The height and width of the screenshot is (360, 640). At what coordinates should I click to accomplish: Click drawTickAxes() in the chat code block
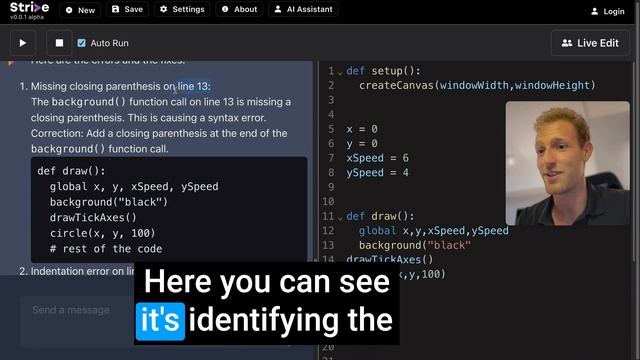(x=93, y=218)
